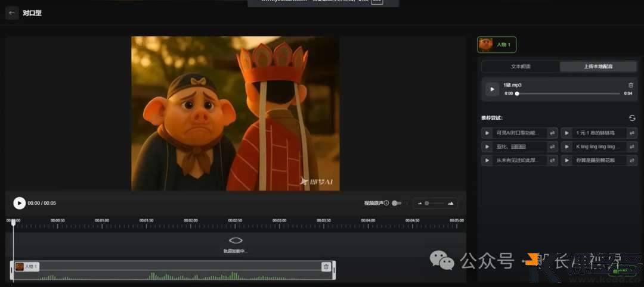Image resolution: width=644 pixels, height=287 pixels.
Task: Preview the 你算是踢到棉花啦 sample
Action: click(567, 160)
